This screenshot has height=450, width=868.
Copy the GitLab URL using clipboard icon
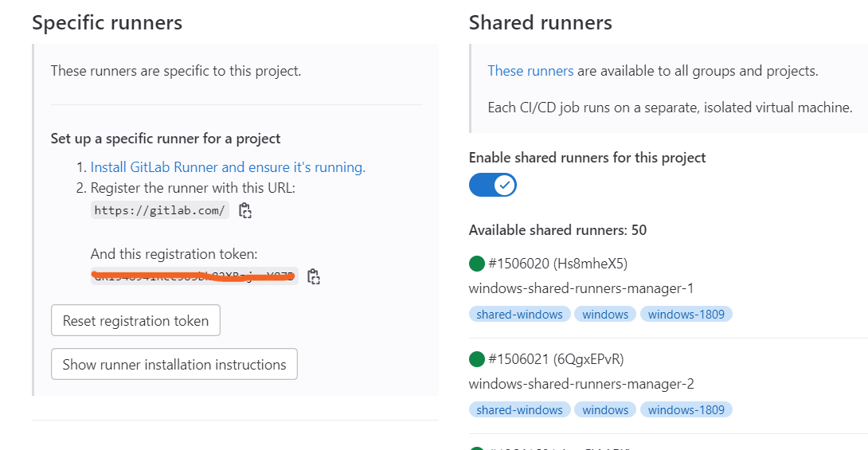tap(245, 211)
